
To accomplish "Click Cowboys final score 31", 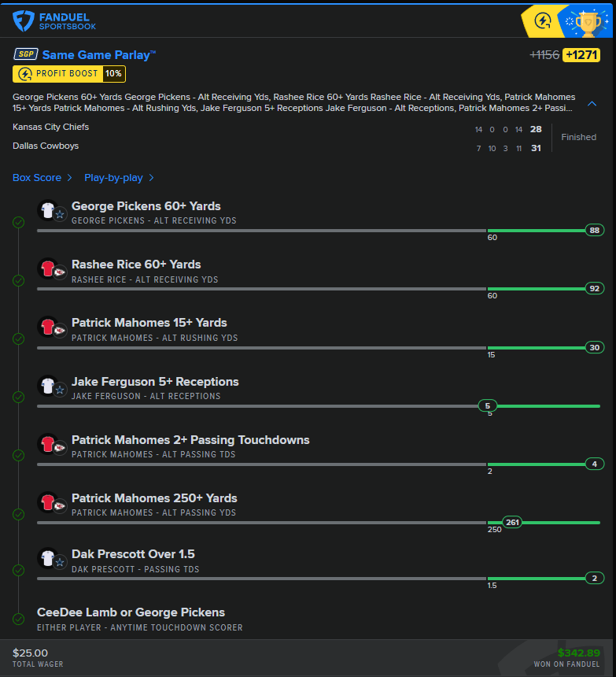I will click(x=536, y=148).
